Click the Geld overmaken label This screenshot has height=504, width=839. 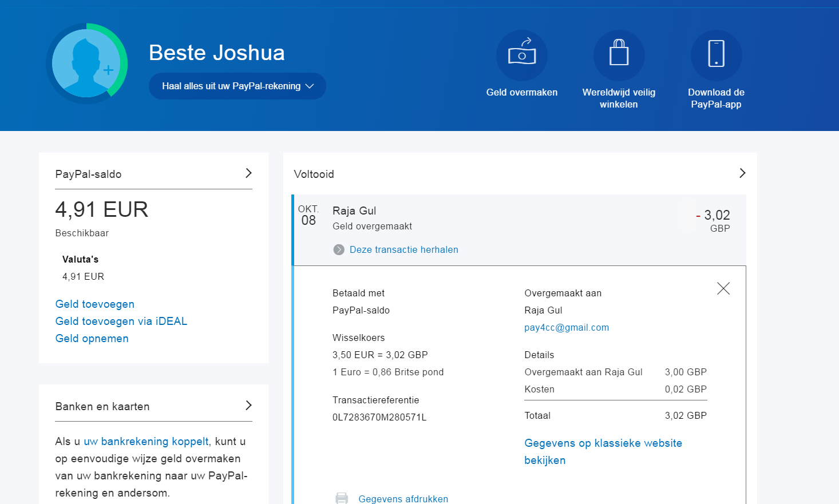(522, 93)
